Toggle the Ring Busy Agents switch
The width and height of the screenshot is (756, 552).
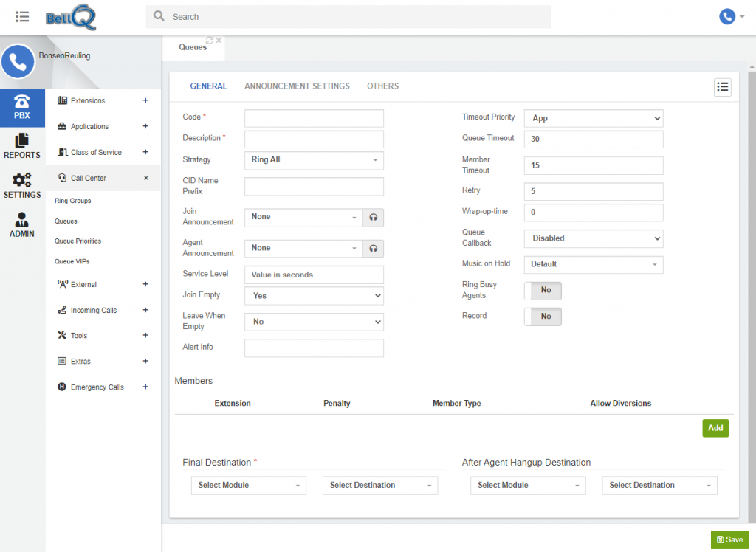point(543,290)
